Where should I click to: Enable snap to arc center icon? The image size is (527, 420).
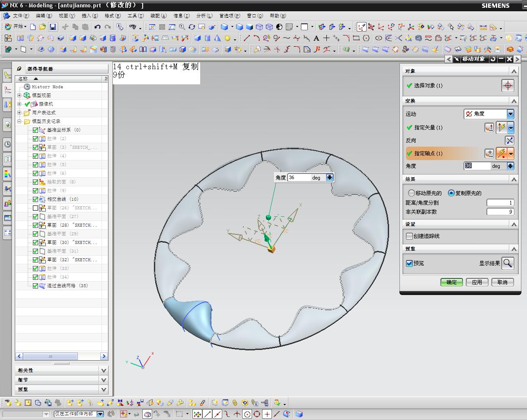point(247,414)
